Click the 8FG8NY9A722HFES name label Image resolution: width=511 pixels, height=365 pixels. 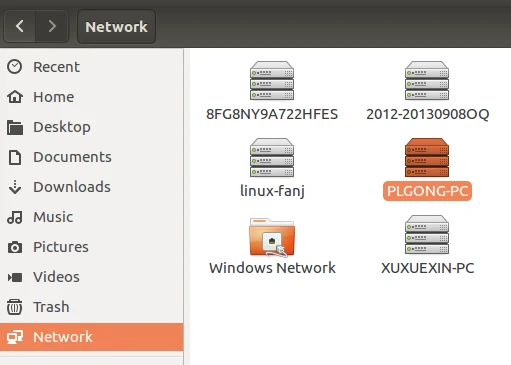tap(272, 114)
